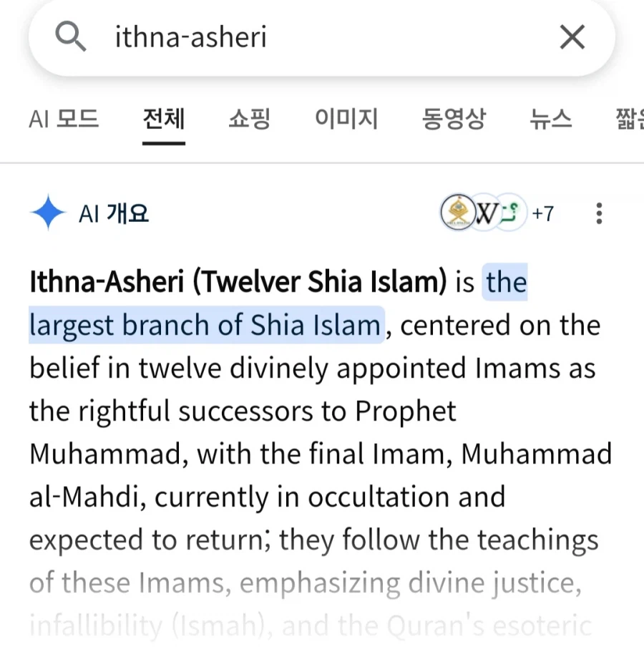Show the 동영상 results tab
This screenshot has width=644, height=647.
click(x=454, y=119)
